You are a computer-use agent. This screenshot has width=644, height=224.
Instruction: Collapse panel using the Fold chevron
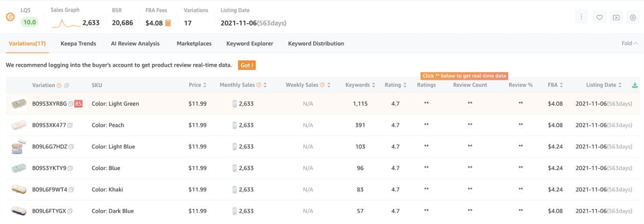coord(636,43)
